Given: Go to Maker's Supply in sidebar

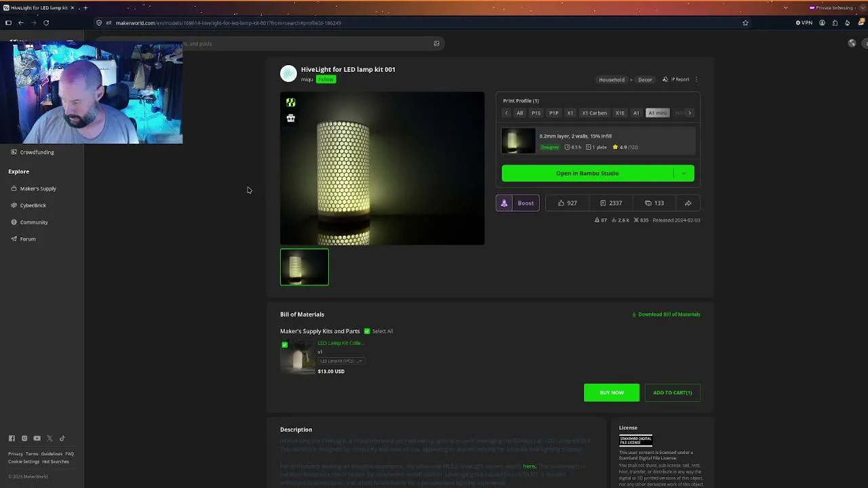Looking at the screenshot, I should click(38, 188).
